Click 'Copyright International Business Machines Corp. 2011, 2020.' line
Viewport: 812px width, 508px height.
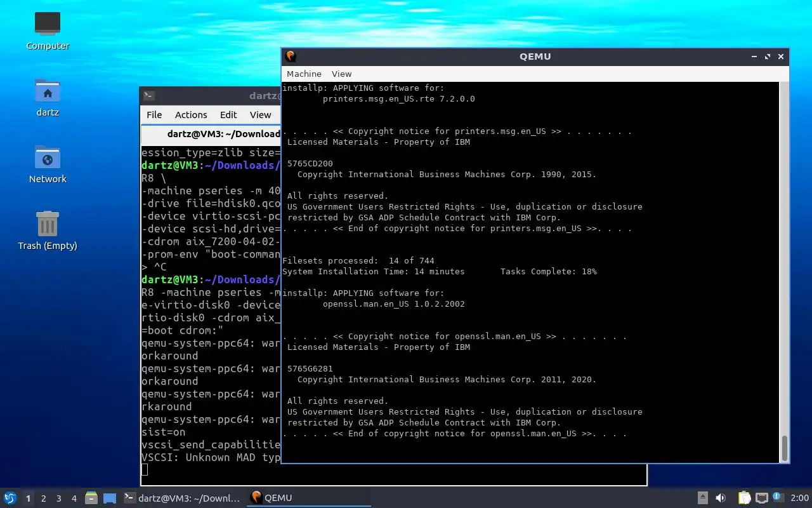tap(447, 379)
